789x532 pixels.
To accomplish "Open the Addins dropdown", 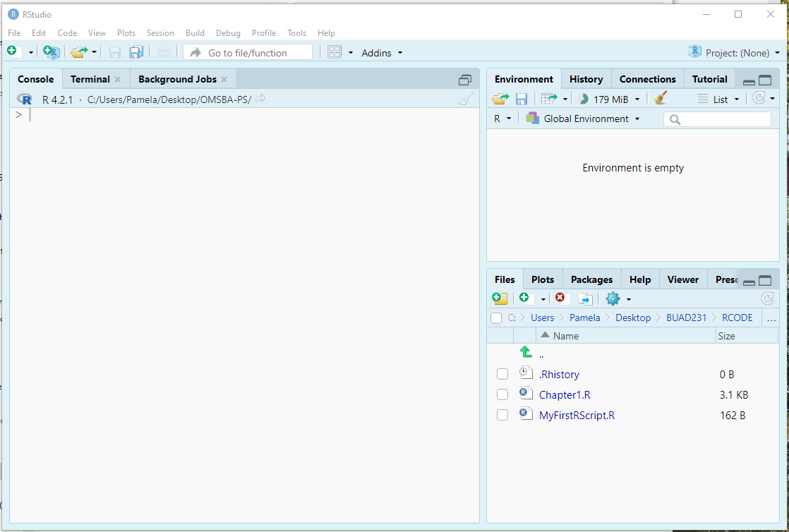I will coord(382,53).
